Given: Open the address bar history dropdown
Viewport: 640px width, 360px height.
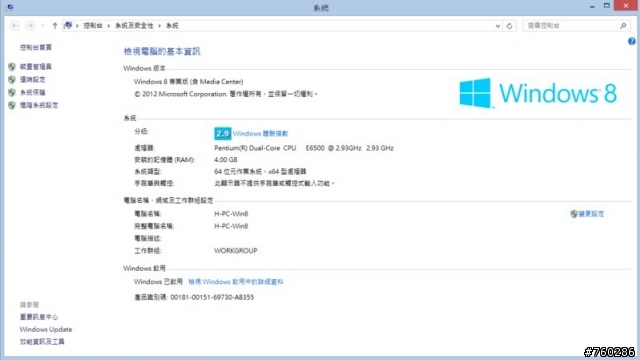Looking at the screenshot, I should (x=498, y=26).
